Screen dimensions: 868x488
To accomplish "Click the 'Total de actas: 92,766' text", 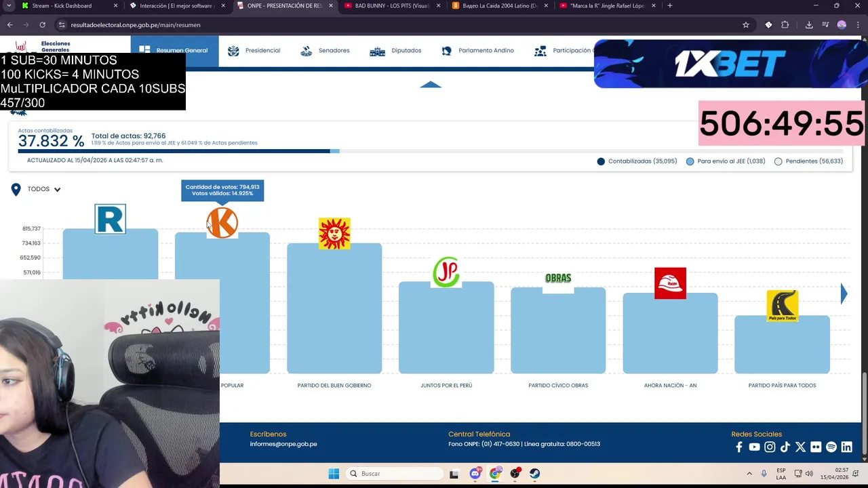I will tap(128, 136).
